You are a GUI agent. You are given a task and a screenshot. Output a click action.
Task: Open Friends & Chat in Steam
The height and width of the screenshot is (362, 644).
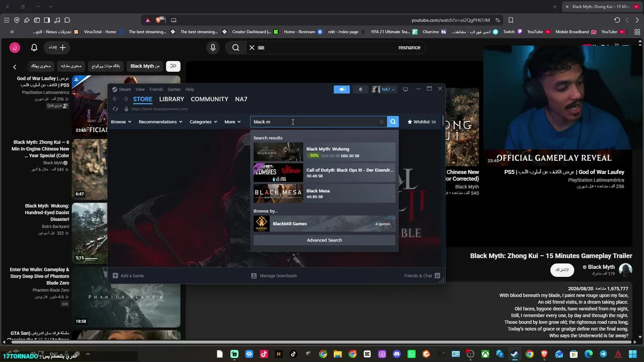click(422, 276)
